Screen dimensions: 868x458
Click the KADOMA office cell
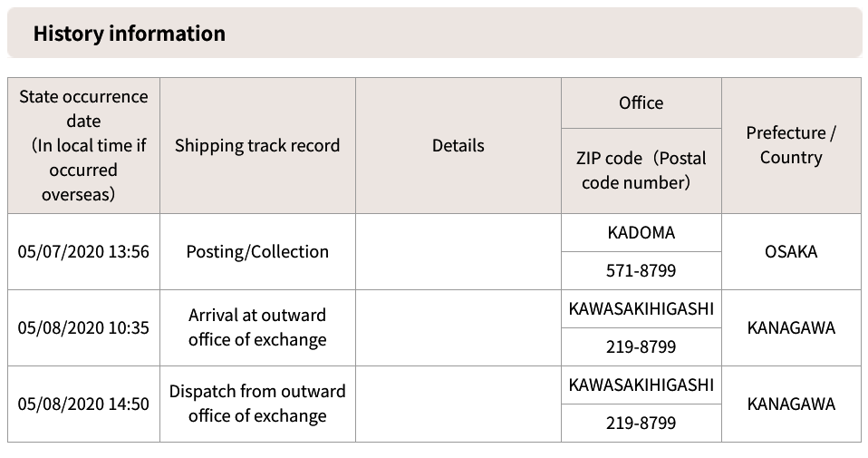[x=641, y=232]
